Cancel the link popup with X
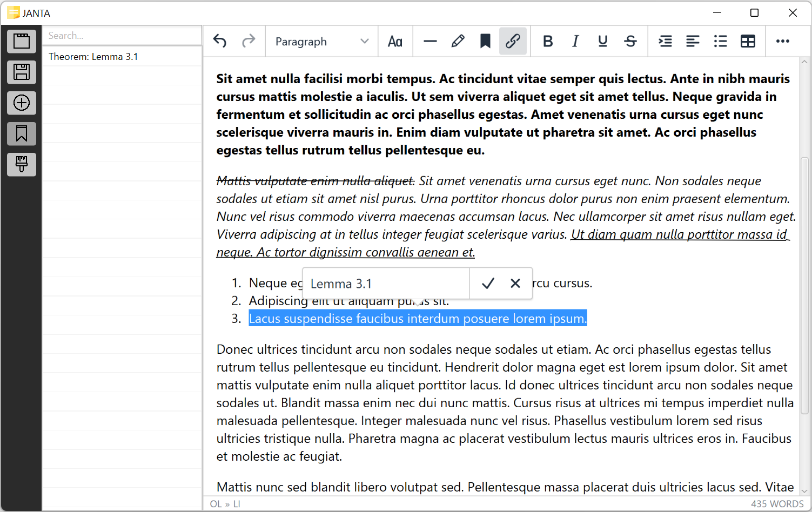The width and height of the screenshot is (812, 512). tap(515, 284)
